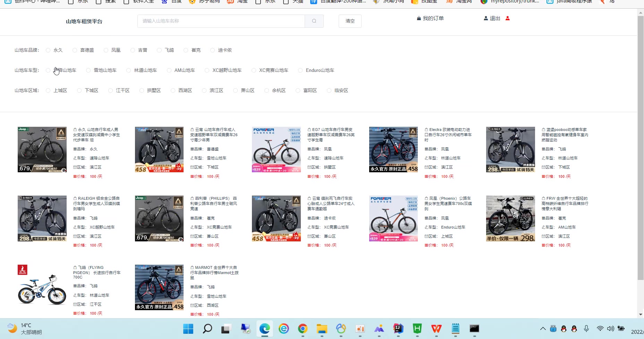Select XC越野山地车 bike type radio
Viewport: 644px width, 339px height.
click(207, 71)
